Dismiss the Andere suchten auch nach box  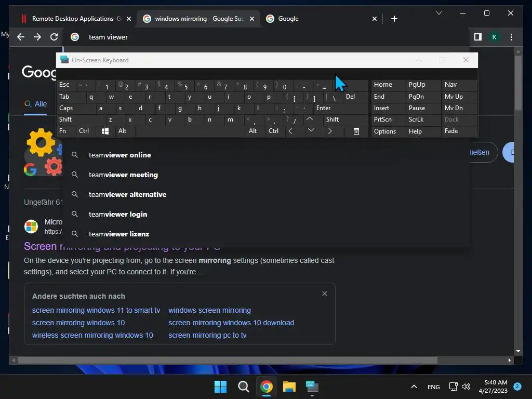tap(324, 294)
